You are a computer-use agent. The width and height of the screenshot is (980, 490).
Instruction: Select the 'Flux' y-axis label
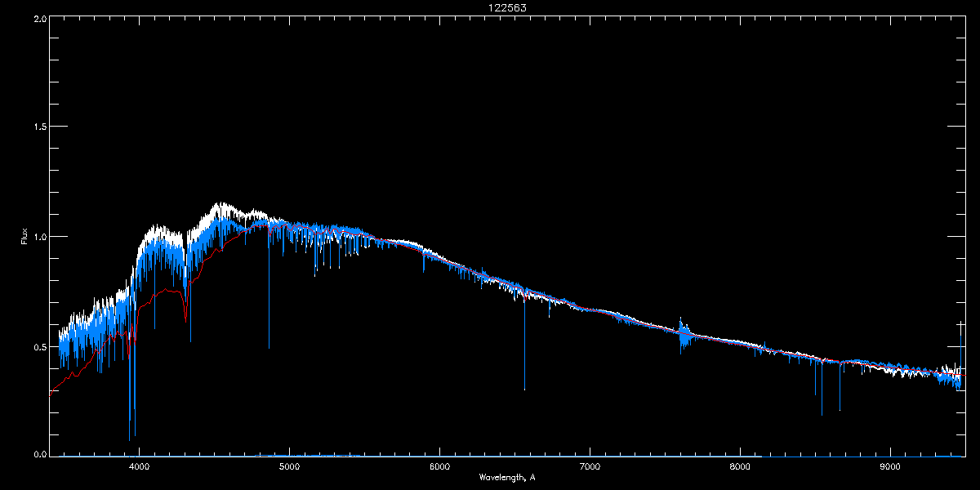click(25, 236)
